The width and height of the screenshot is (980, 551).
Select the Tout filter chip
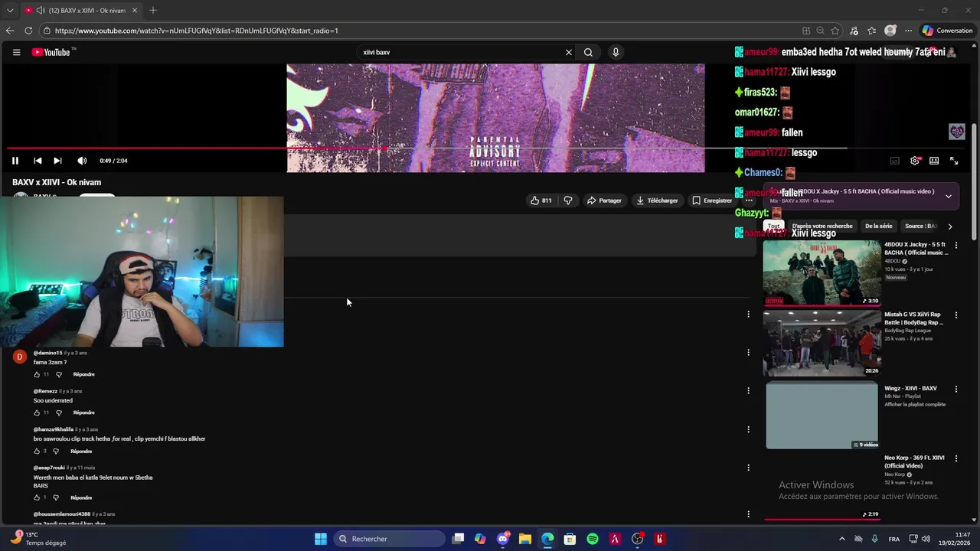pos(774,227)
